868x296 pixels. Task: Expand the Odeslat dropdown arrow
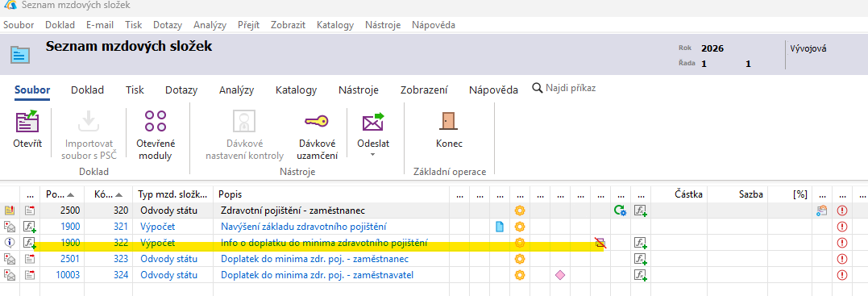coord(372,154)
